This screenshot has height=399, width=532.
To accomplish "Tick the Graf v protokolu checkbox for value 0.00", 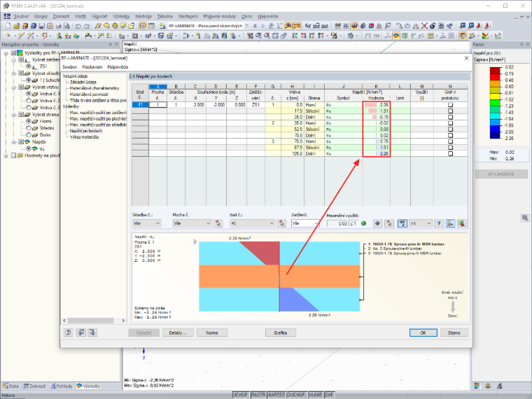I will [x=450, y=129].
